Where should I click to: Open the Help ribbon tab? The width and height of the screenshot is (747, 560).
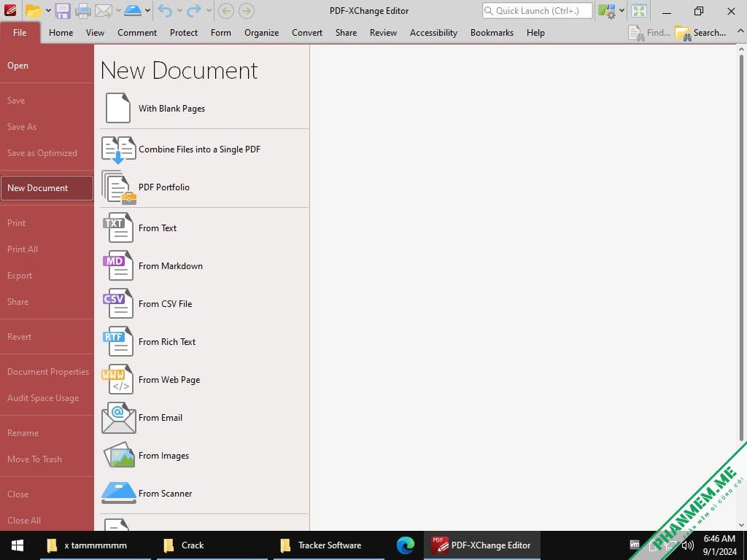pos(535,33)
